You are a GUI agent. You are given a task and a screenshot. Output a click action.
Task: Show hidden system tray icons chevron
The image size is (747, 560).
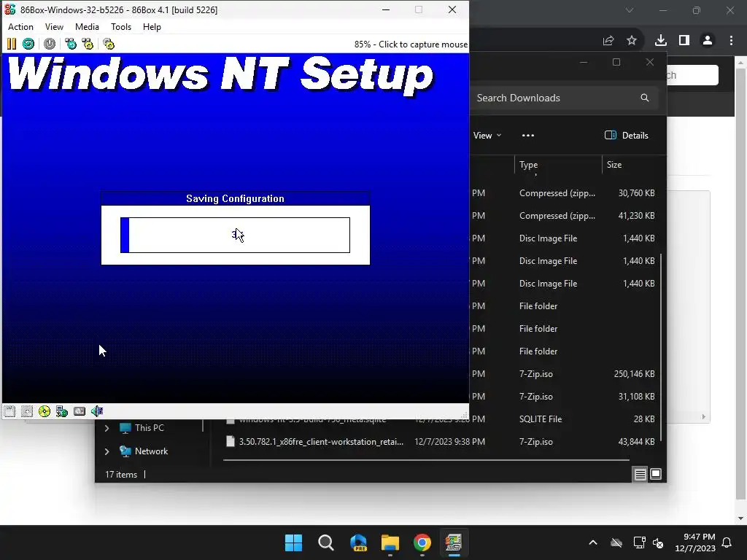(x=593, y=542)
